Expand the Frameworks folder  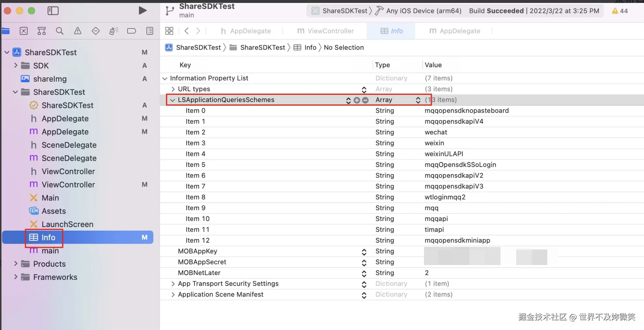[x=15, y=277]
